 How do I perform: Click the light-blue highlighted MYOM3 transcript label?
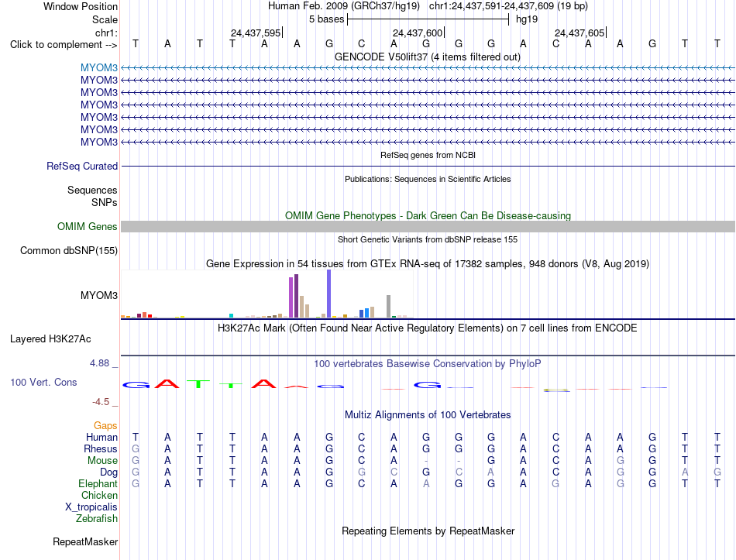coord(98,67)
